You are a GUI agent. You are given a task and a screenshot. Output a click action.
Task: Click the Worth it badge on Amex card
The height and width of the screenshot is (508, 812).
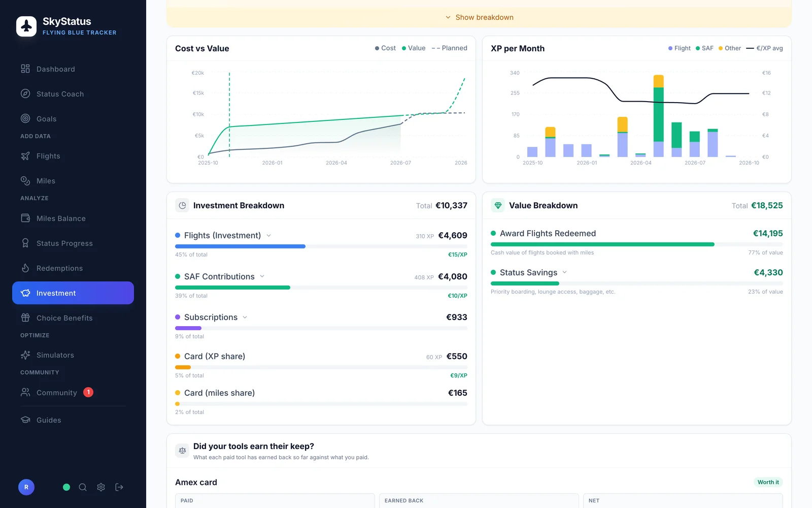click(x=768, y=482)
